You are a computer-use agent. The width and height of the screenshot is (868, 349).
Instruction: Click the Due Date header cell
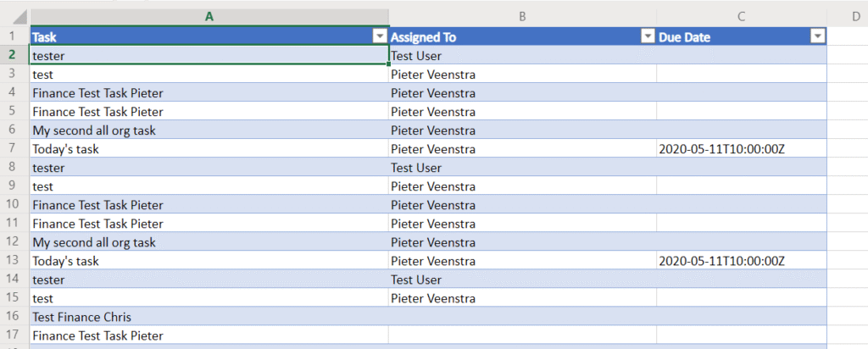click(742, 36)
